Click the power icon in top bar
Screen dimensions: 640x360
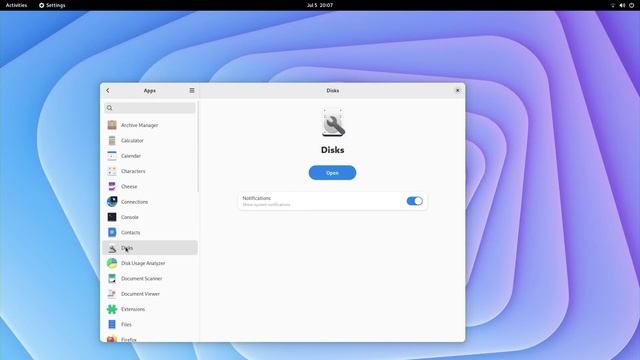[x=631, y=5]
